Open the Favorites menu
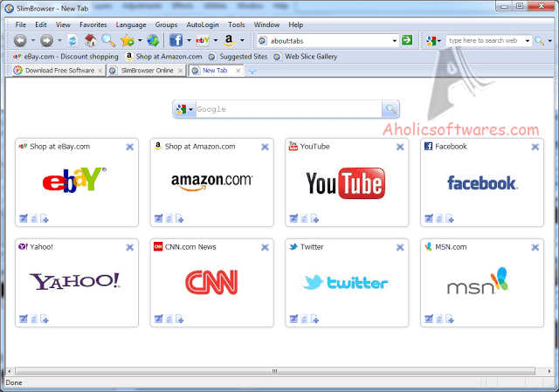This screenshot has width=559, height=392. click(x=93, y=24)
